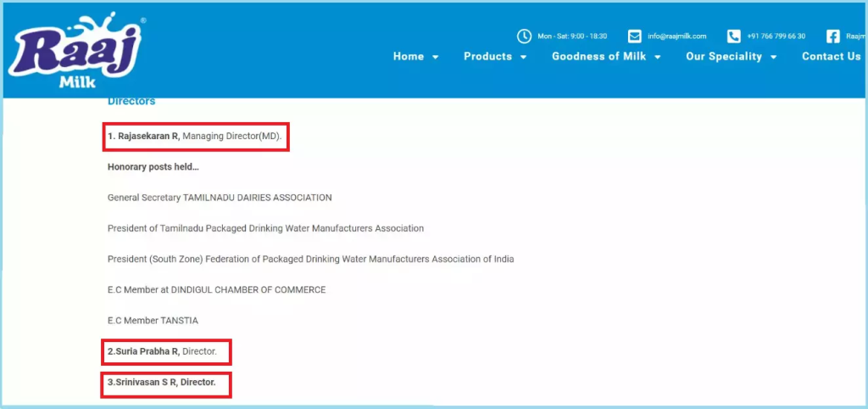Go to the Contact Us page
The image size is (868, 409).
coord(831,57)
